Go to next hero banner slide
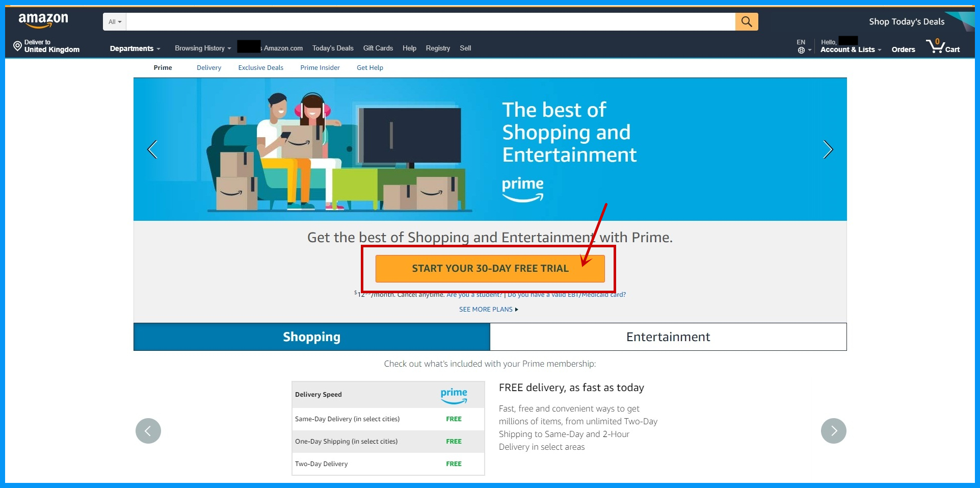This screenshot has height=488, width=980. (828, 149)
